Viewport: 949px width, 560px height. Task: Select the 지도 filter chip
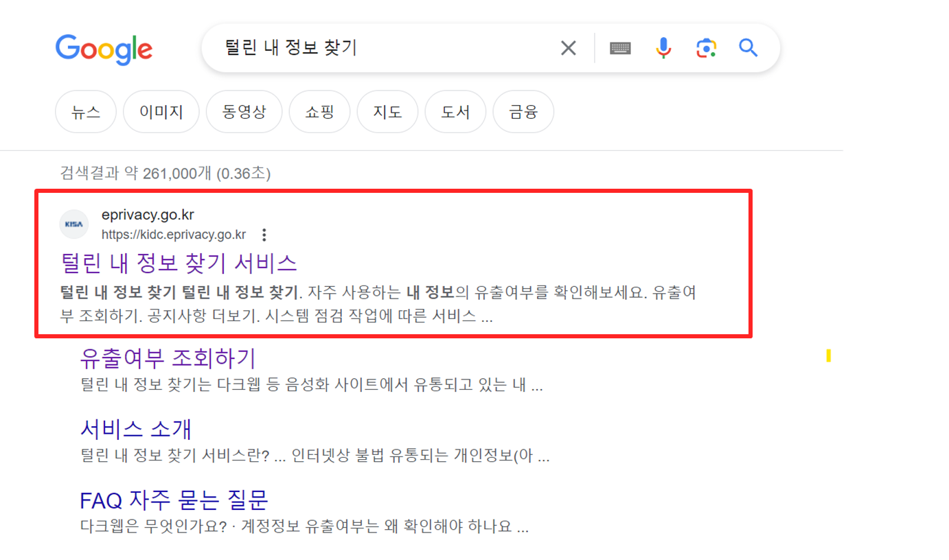pyautogui.click(x=387, y=111)
